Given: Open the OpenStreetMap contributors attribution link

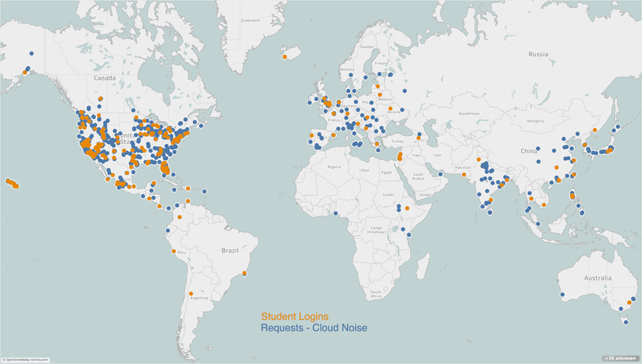Looking at the screenshot, I should pos(25,360).
